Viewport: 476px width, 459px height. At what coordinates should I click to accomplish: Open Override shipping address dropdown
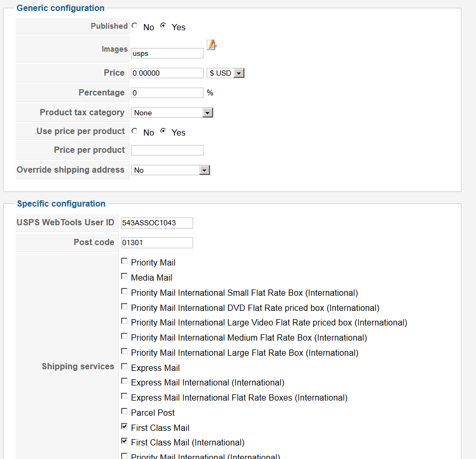pyautogui.click(x=170, y=170)
